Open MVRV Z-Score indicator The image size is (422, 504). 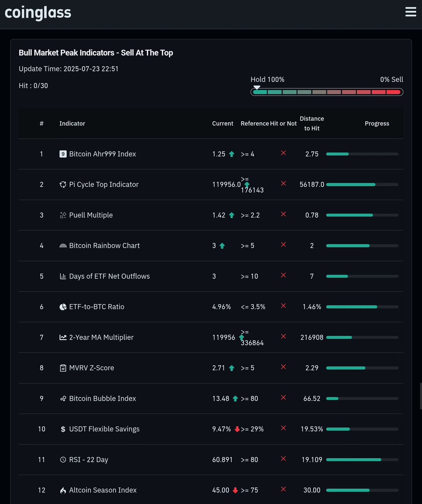point(92,368)
